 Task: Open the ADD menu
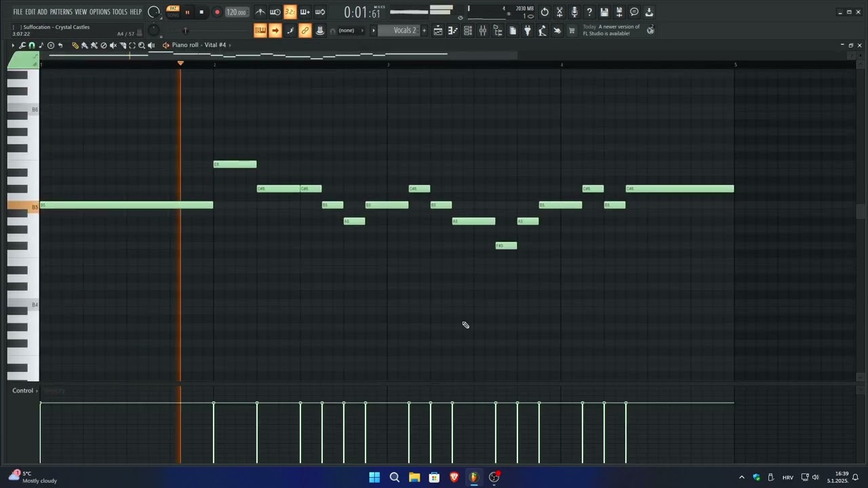(x=43, y=12)
